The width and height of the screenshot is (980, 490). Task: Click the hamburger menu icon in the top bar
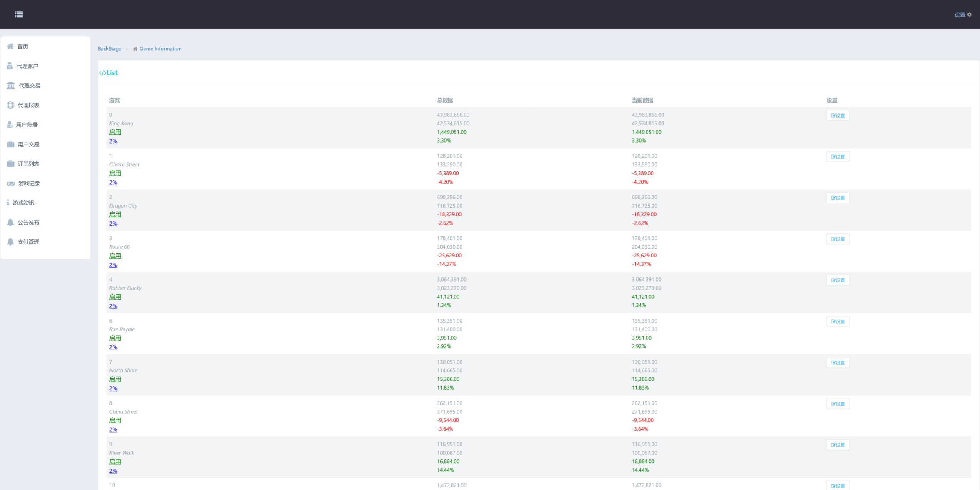[x=19, y=15]
